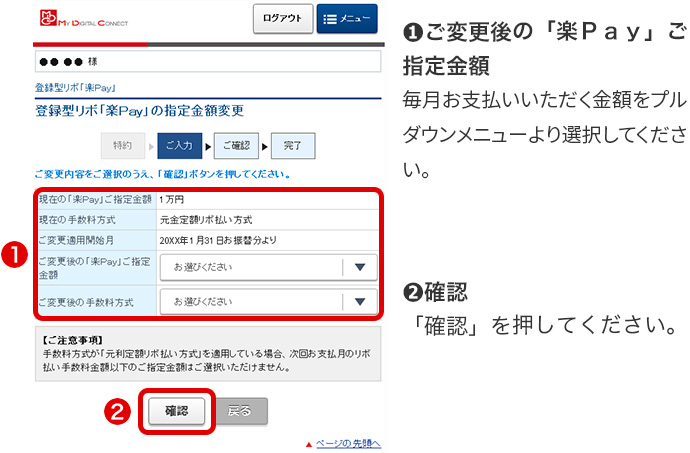
Task: Select the 特約 step indicator
Action: tap(122, 146)
